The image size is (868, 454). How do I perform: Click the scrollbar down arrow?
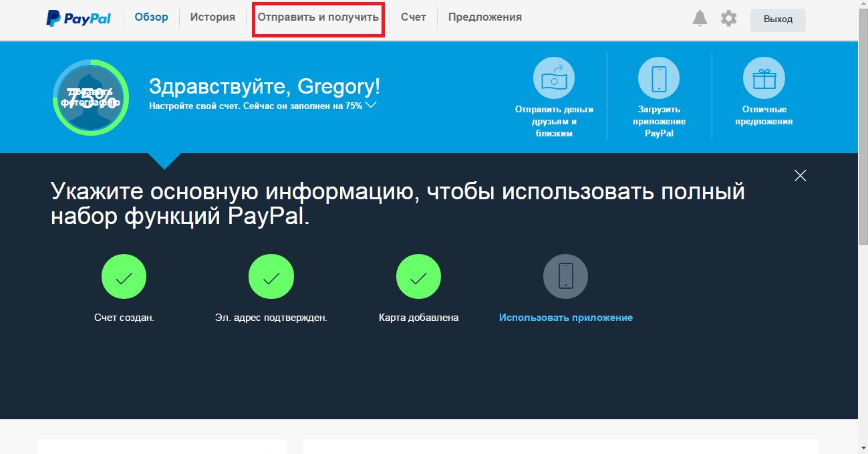point(863,448)
